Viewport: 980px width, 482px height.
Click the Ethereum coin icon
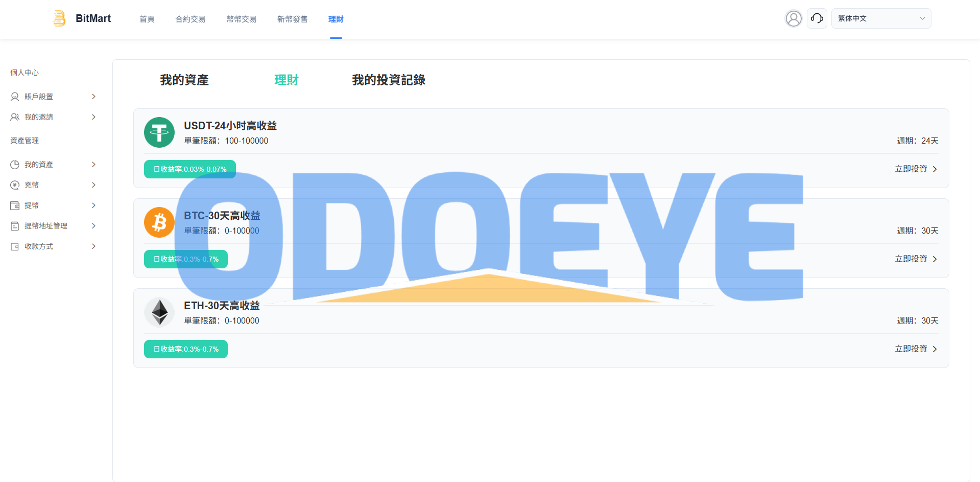[159, 312]
